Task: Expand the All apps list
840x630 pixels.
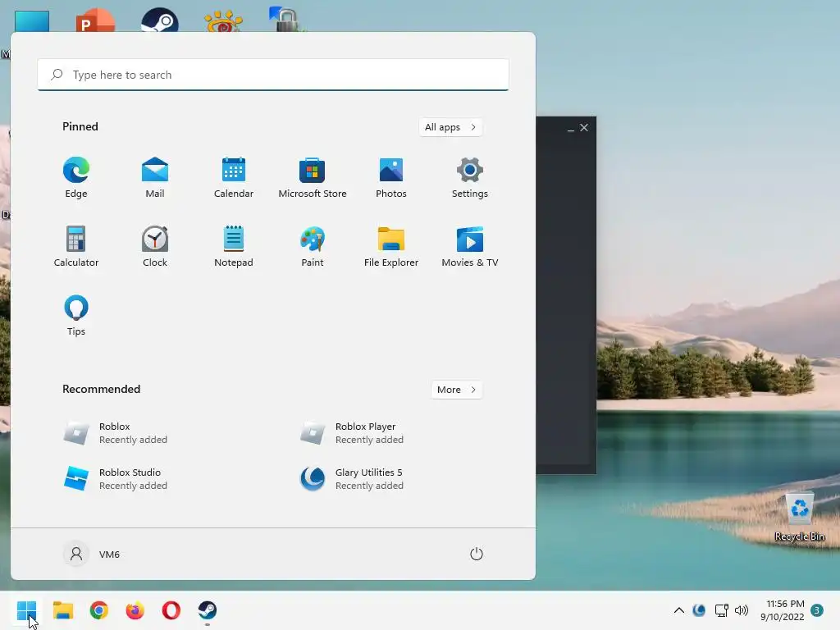Action: (x=450, y=127)
